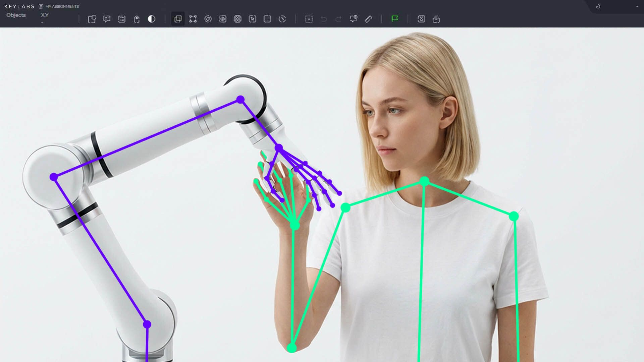Toggle the half-circle contrast icon
Screen dimensions: 644x362
click(152, 19)
